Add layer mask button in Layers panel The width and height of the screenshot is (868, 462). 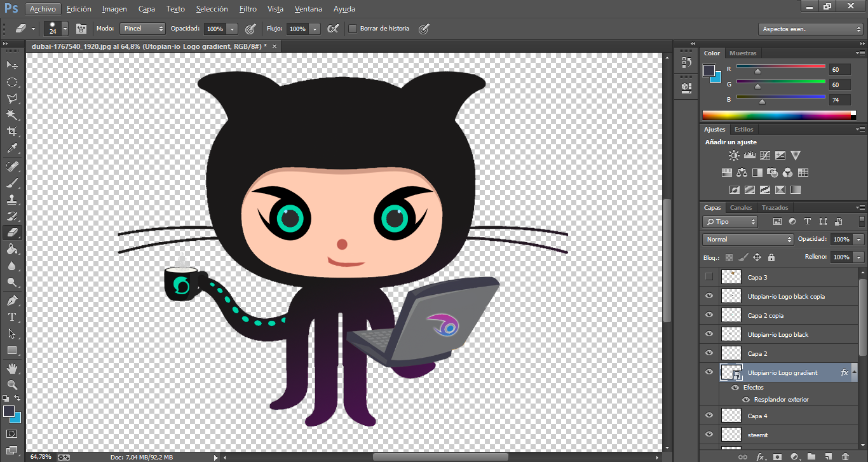click(x=777, y=457)
